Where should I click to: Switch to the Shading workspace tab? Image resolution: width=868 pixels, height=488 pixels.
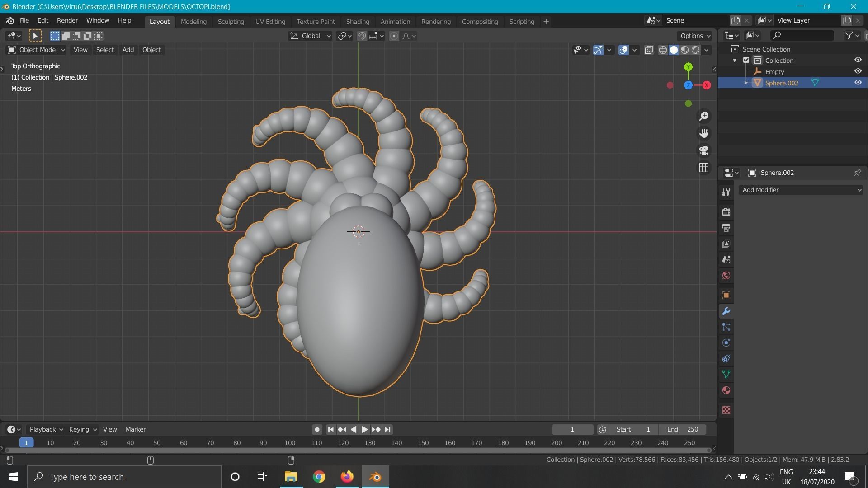pos(358,22)
